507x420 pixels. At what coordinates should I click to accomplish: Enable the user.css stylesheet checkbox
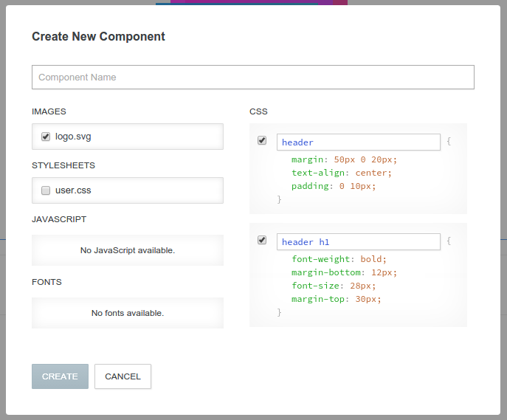[x=46, y=190]
